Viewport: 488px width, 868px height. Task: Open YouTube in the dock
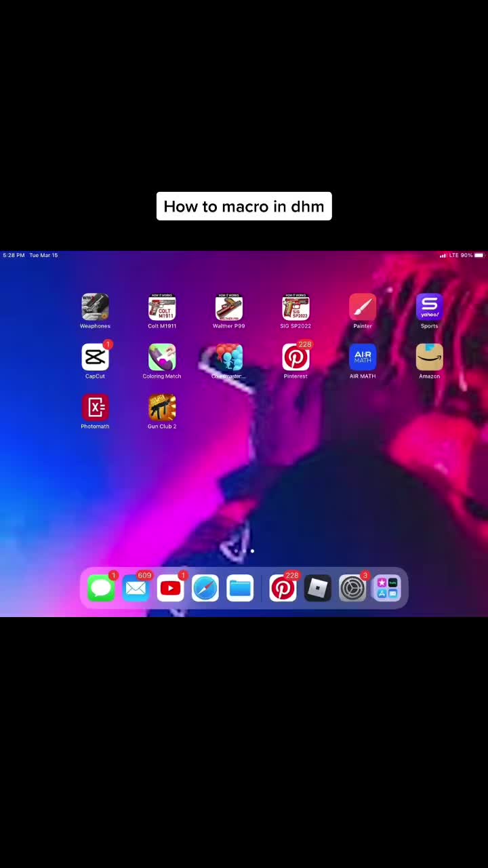click(x=170, y=588)
